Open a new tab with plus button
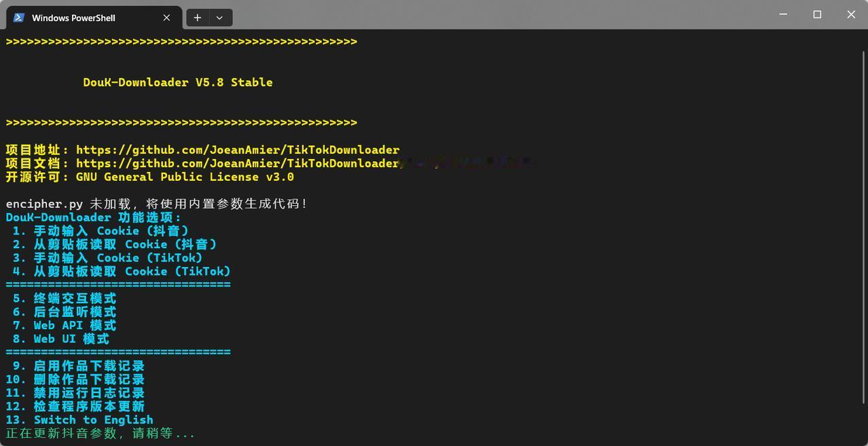The width and height of the screenshot is (868, 446). (x=197, y=18)
